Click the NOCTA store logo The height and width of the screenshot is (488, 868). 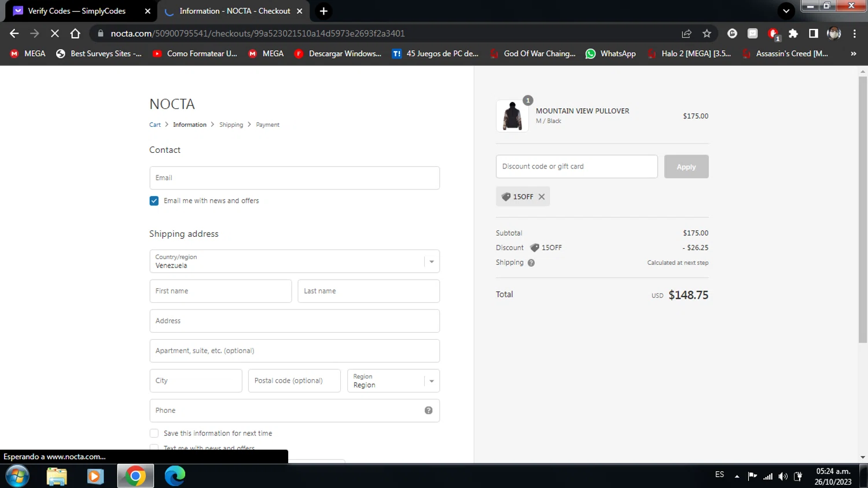[x=172, y=104]
